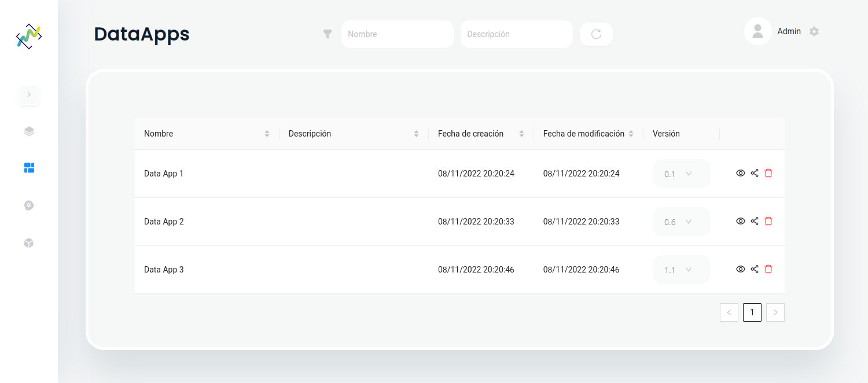Go to previous page of table
Image resolution: width=868 pixels, height=383 pixels.
tap(729, 312)
